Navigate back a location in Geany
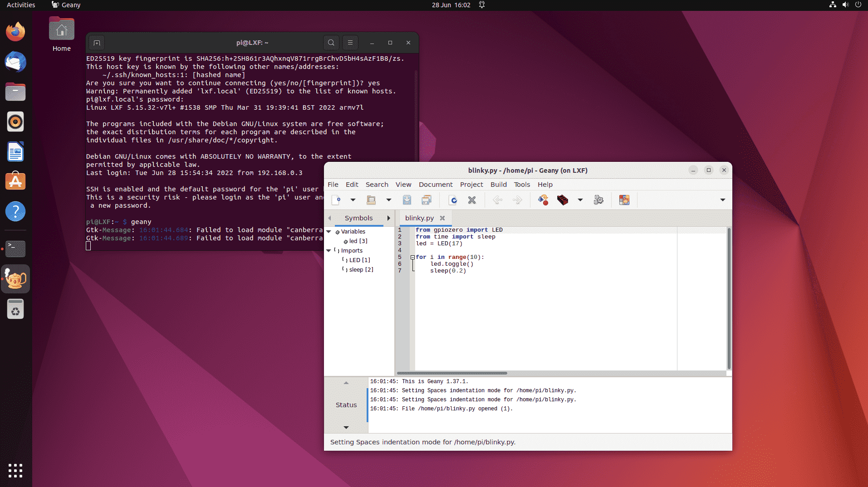 click(497, 200)
